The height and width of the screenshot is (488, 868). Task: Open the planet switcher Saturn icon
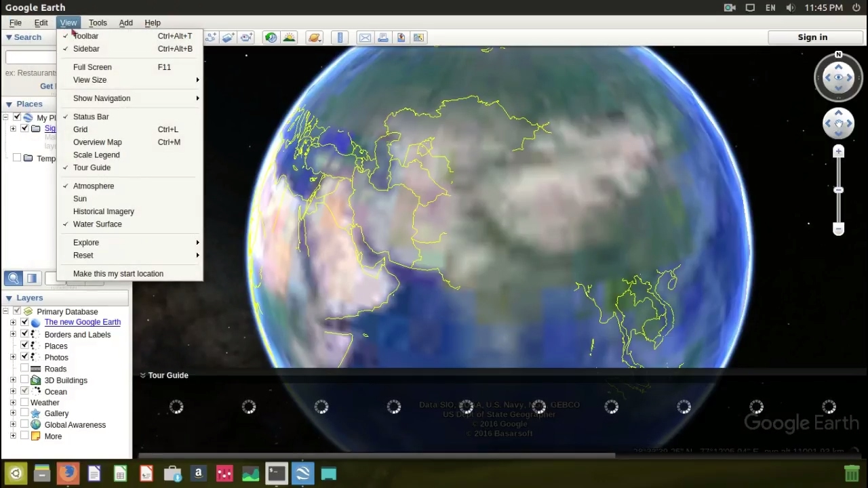pos(315,37)
